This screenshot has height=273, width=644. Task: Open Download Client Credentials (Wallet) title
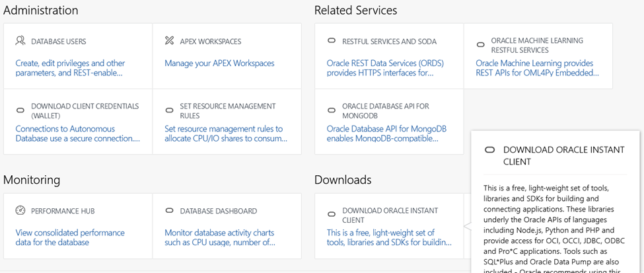pyautogui.click(x=85, y=110)
